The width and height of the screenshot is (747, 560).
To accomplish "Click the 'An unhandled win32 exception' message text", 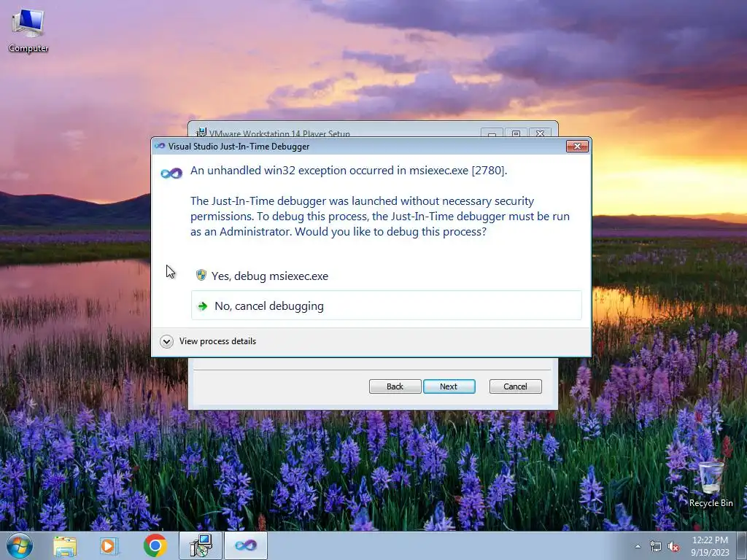I will click(x=349, y=171).
